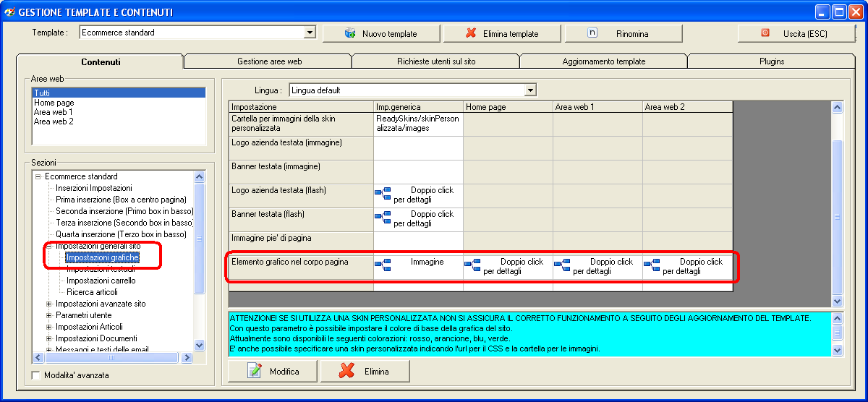868x402 pixels.
Task: Click Elemento grafico details icon under Area web 1
Action: [x=562, y=264]
